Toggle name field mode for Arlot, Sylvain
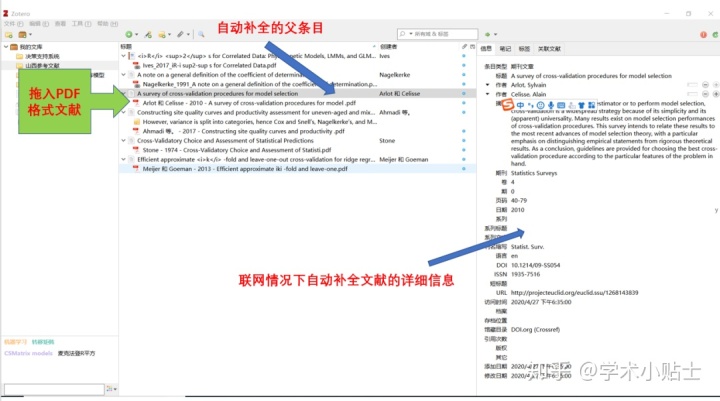 692,85
